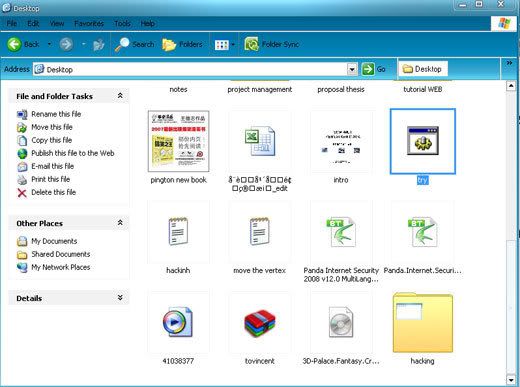This screenshot has height=387, width=520.
Task: Click the Up folder toolbar icon
Action: (99, 44)
